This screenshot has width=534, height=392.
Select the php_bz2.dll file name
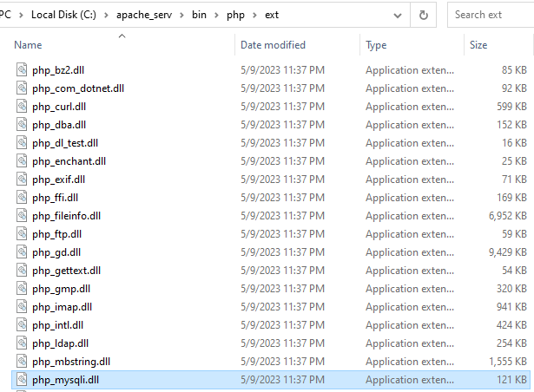(58, 70)
